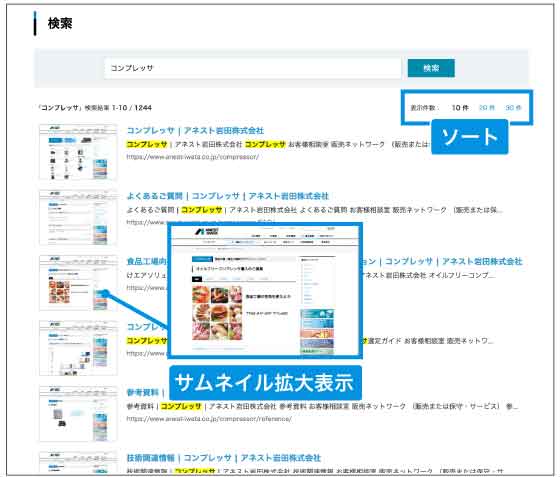Click the second result's page thumbnail

point(78,217)
